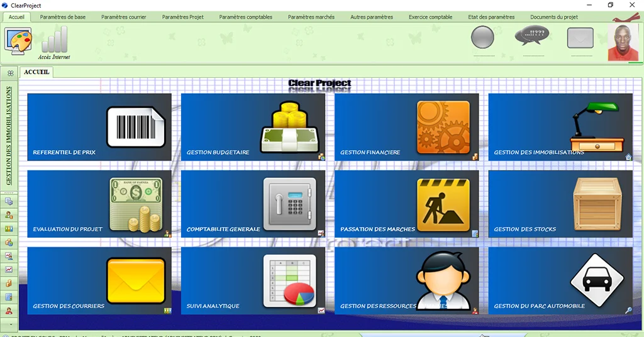Open the Evaluation du Projet banknote tile
The image size is (644, 337).
pos(99,204)
